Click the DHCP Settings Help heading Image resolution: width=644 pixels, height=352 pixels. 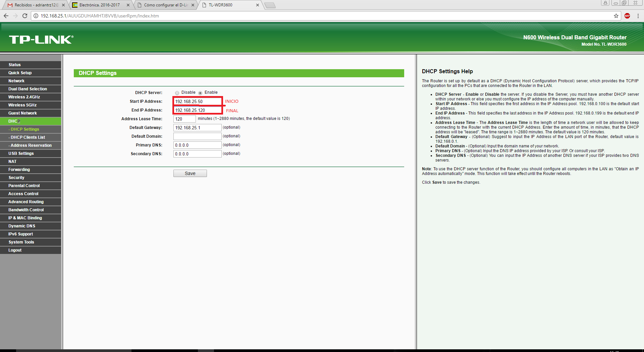(447, 71)
